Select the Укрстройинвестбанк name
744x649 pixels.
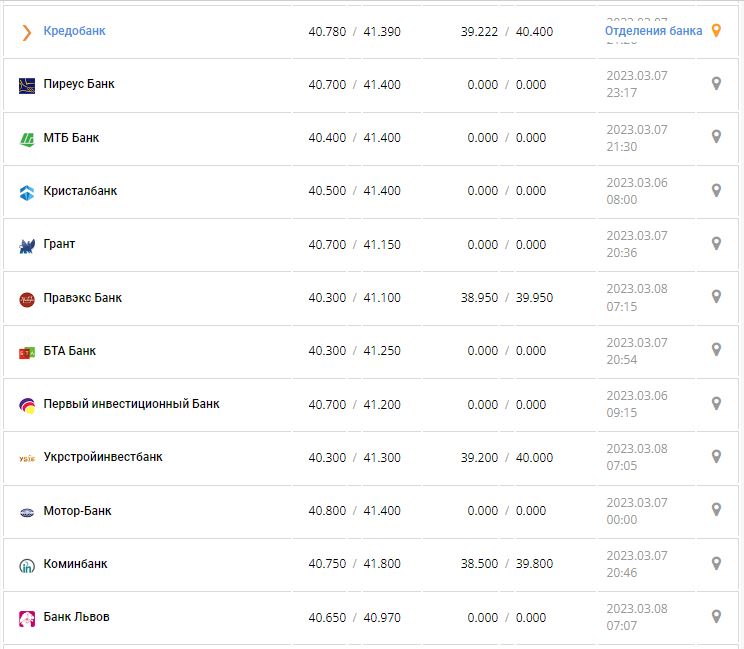click(x=103, y=457)
